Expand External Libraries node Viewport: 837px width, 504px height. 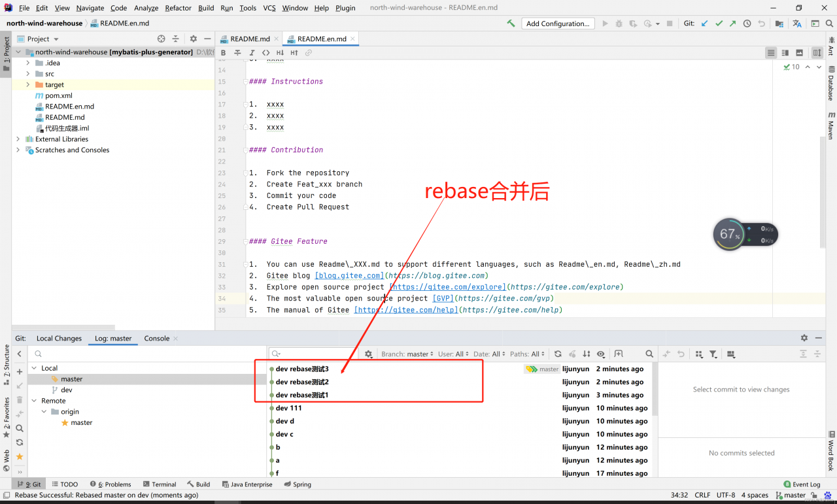(18, 139)
